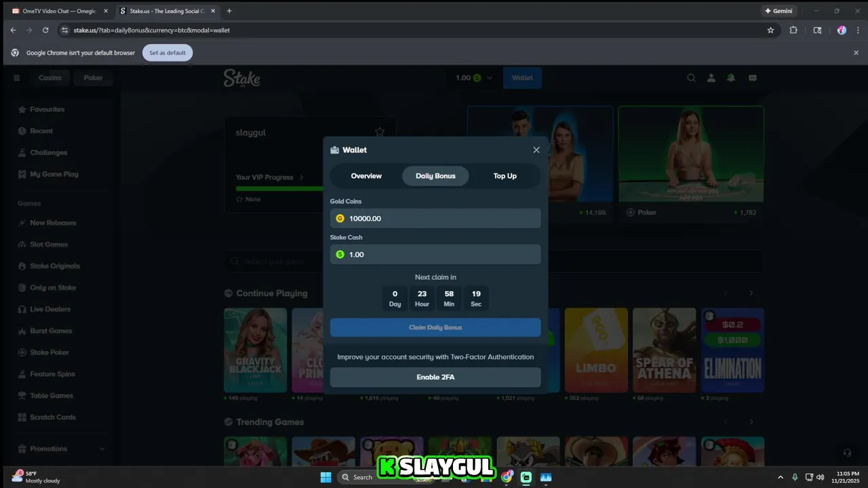Open the user profile icon

(x=711, y=78)
